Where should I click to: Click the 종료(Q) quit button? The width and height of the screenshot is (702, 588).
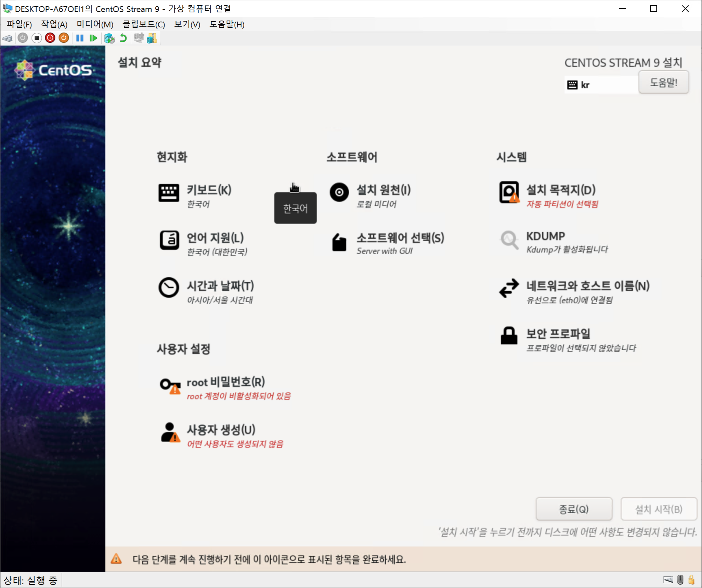click(x=574, y=509)
